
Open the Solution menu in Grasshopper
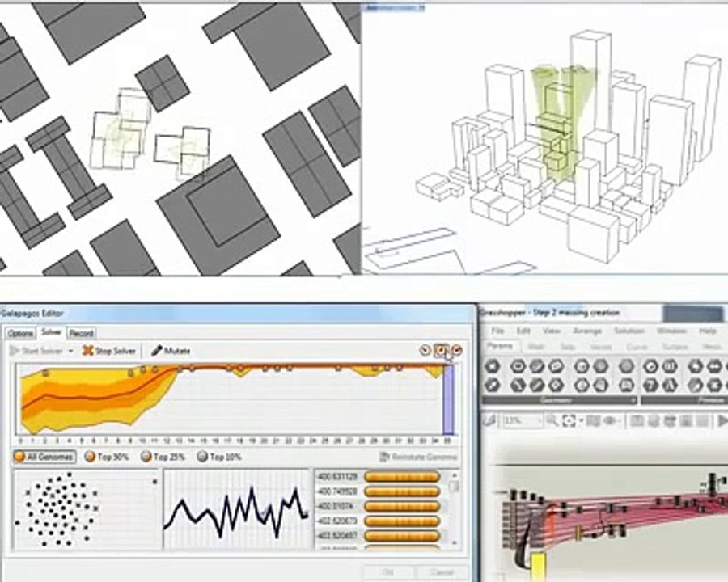point(629,331)
